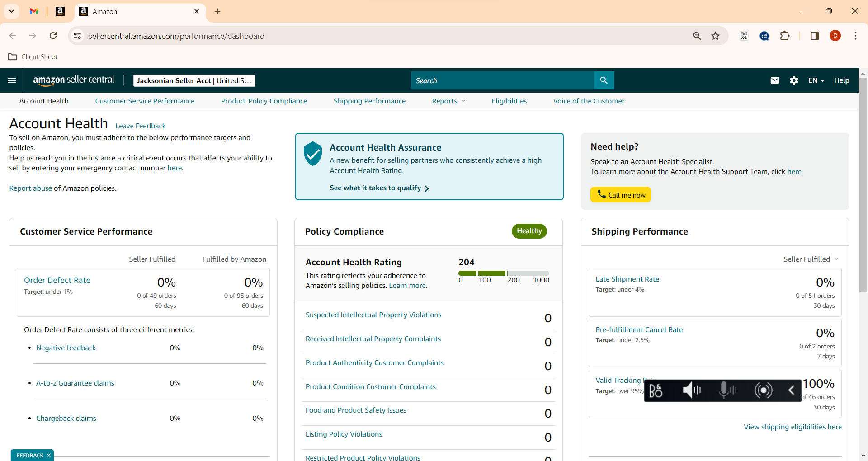This screenshot has height=461, width=868.
Task: Click the overlay speaker volume icon
Action: point(692,390)
